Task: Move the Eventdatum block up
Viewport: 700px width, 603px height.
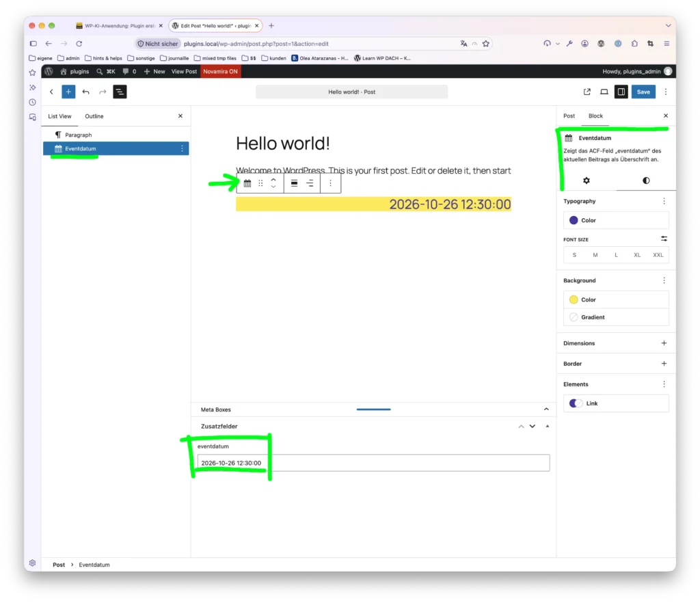Action: click(273, 179)
